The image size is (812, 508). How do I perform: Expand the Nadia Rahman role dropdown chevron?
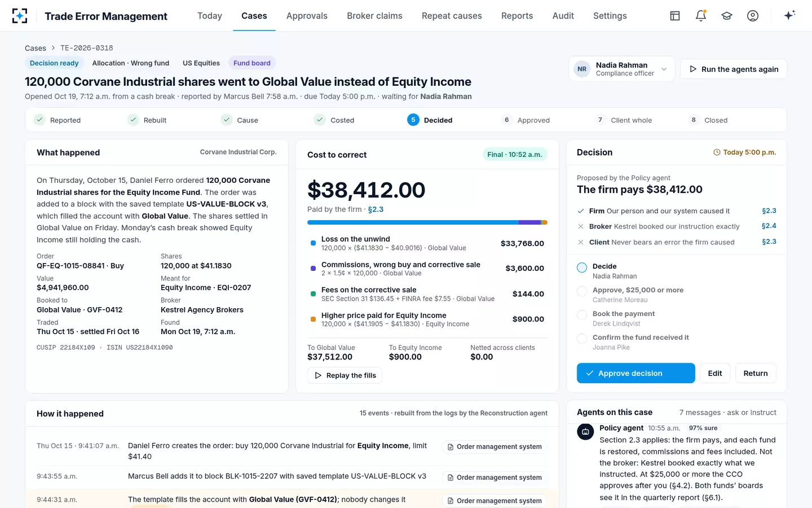[664, 69]
